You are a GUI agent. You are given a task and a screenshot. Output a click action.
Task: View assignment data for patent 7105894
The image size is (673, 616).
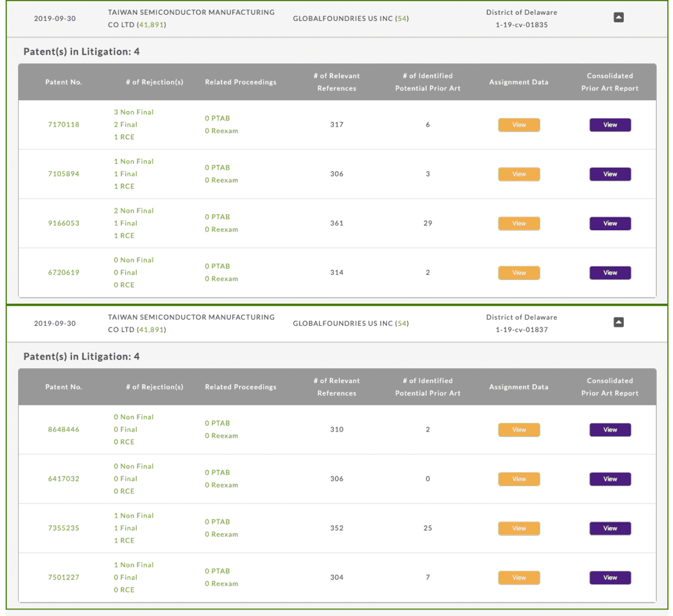[x=519, y=174]
